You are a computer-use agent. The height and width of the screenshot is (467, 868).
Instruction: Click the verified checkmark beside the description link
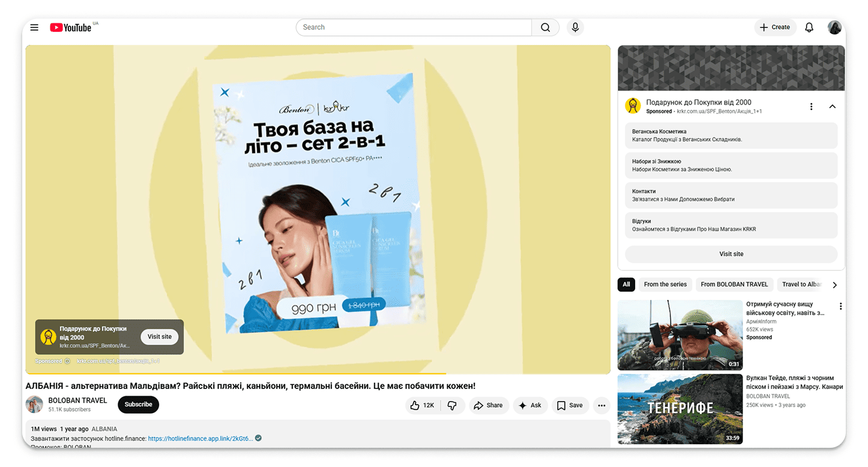pyautogui.click(x=258, y=438)
